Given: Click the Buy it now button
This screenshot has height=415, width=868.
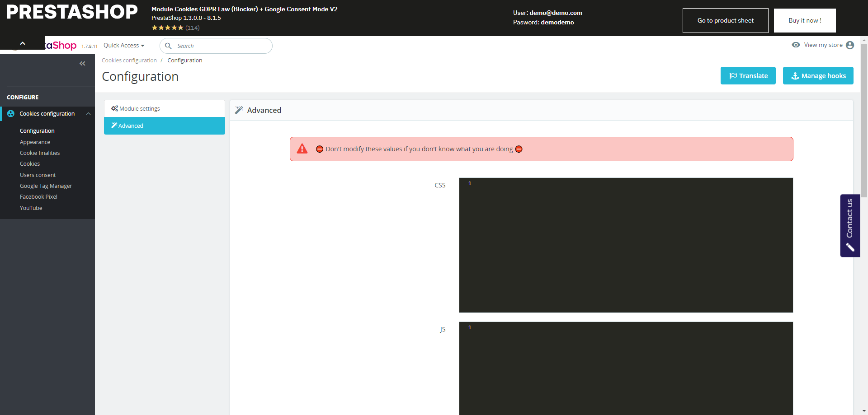Looking at the screenshot, I should tap(805, 20).
